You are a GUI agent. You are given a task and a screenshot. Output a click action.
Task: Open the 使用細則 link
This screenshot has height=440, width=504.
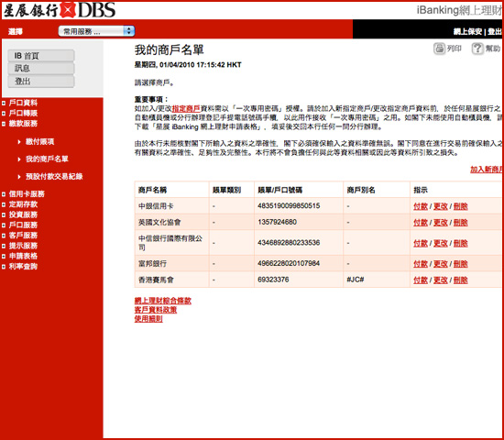pyautogui.click(x=148, y=319)
